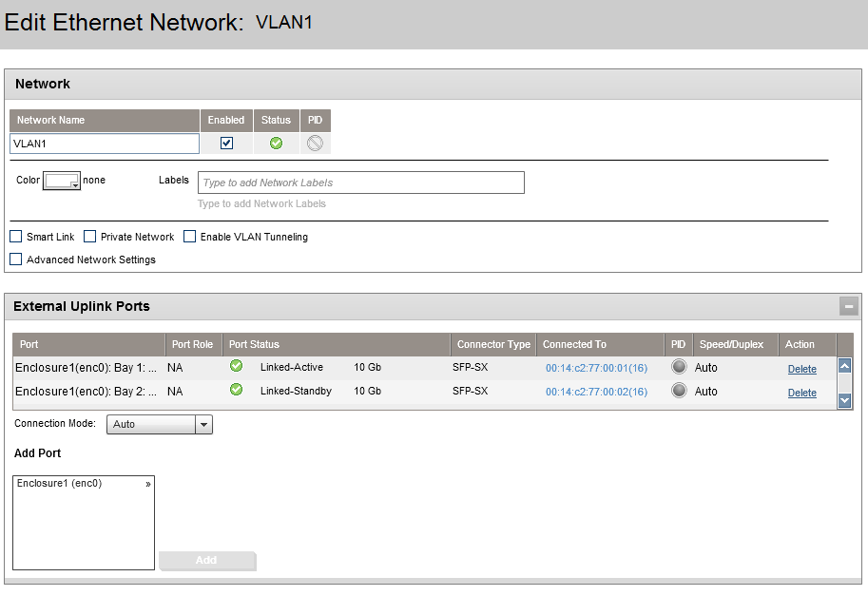868x596 pixels.
Task: Uncheck the network Enabled checkbox
Action: point(226,144)
